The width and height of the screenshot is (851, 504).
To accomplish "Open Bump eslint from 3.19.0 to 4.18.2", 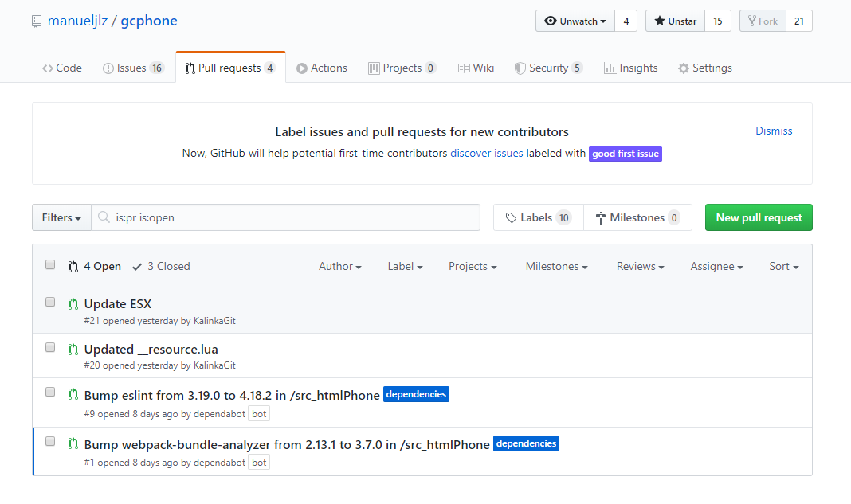I will tap(232, 395).
